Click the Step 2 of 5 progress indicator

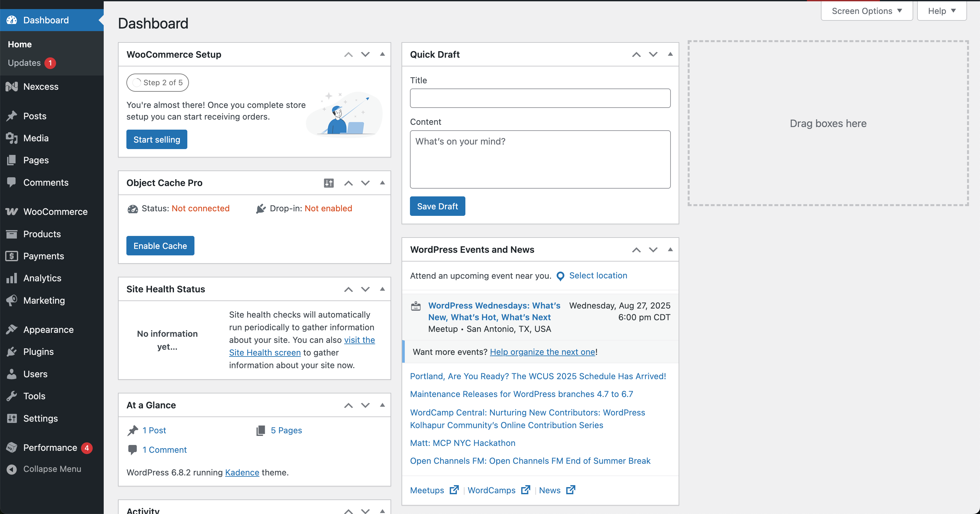tap(157, 83)
